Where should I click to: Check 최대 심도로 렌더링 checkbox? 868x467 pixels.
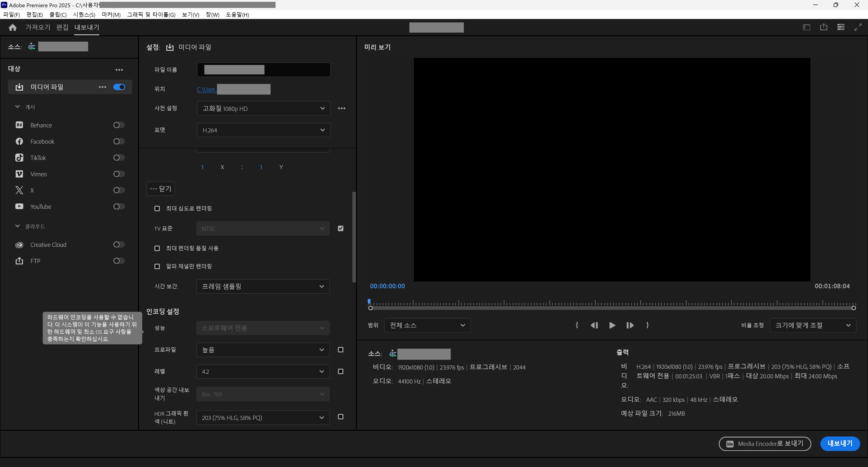157,208
